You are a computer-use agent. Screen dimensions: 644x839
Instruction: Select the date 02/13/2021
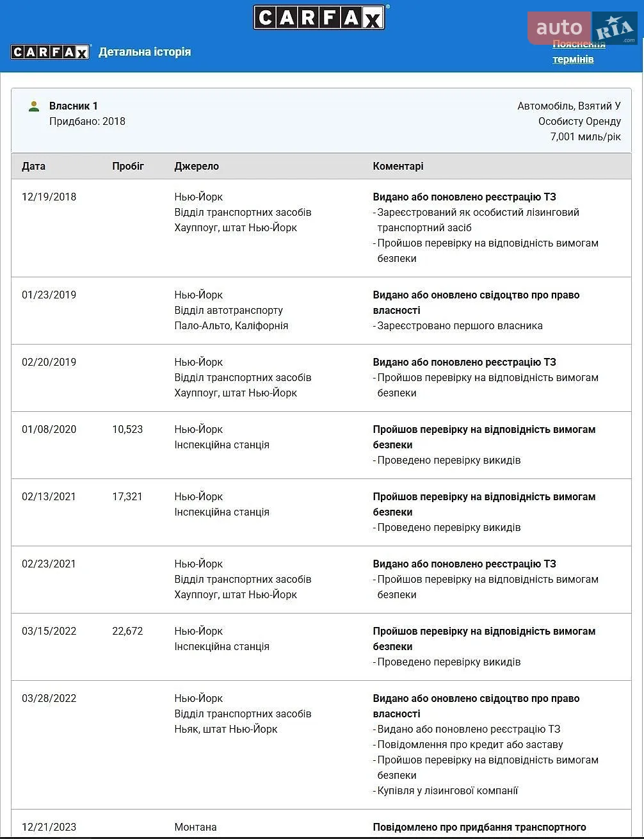coord(49,497)
